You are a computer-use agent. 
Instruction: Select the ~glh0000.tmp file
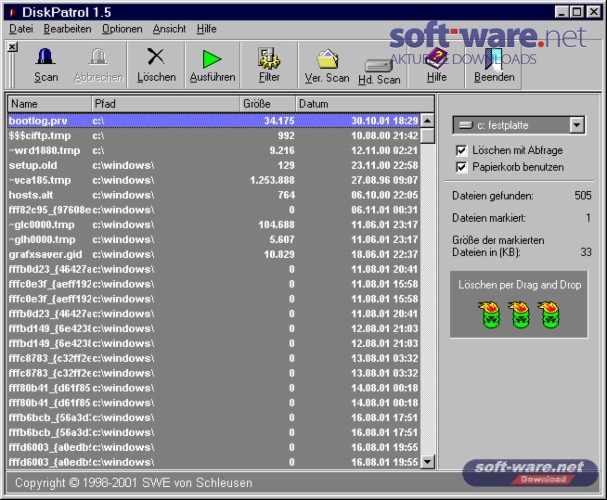pos(42,239)
